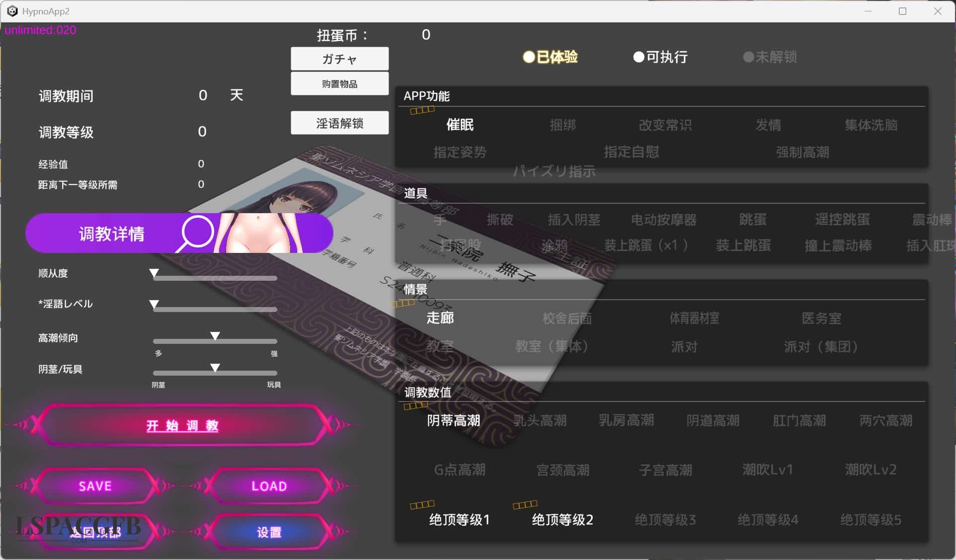Viewport: 956px width, 560px height.
Task: Select 医务室 in the 情景 section
Action: click(x=821, y=318)
